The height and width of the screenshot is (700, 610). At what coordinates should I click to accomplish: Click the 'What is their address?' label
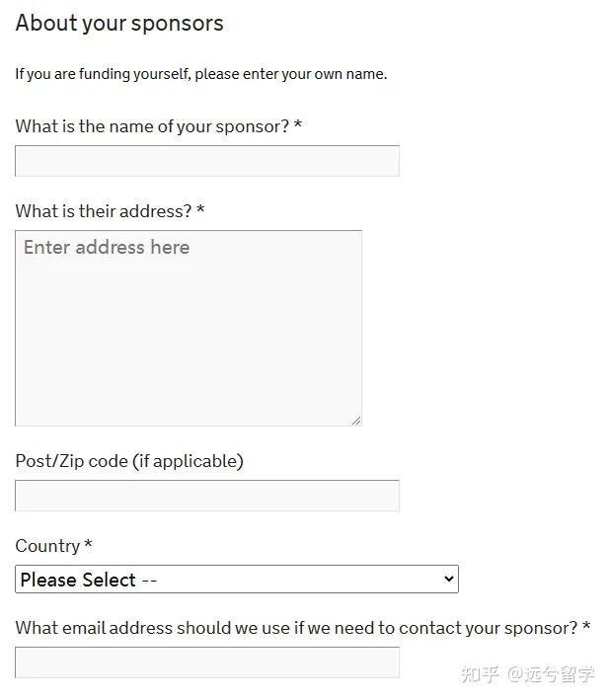[104, 211]
